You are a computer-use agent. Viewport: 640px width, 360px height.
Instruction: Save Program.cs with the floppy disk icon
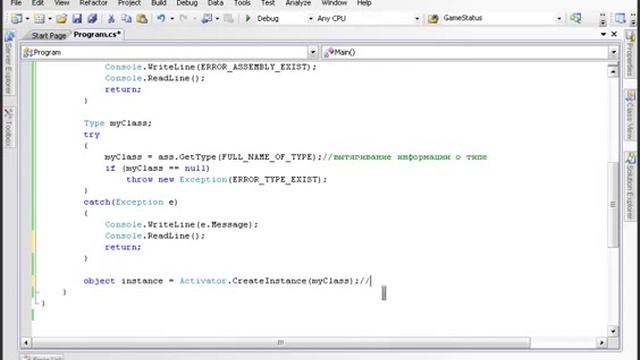click(x=77, y=18)
